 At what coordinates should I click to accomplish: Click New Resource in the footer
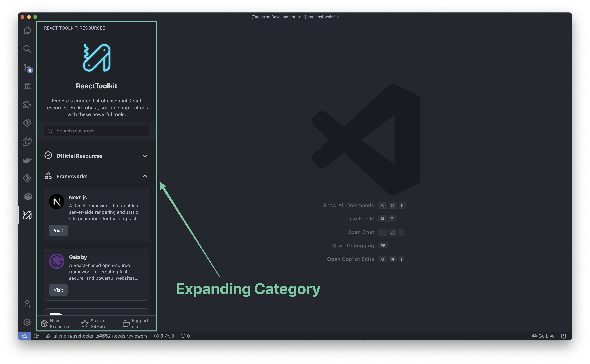coord(55,324)
